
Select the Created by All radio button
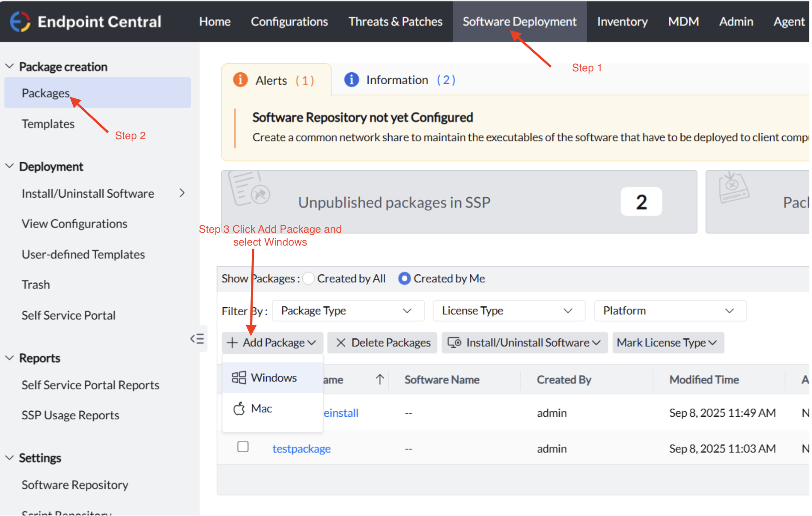point(308,278)
